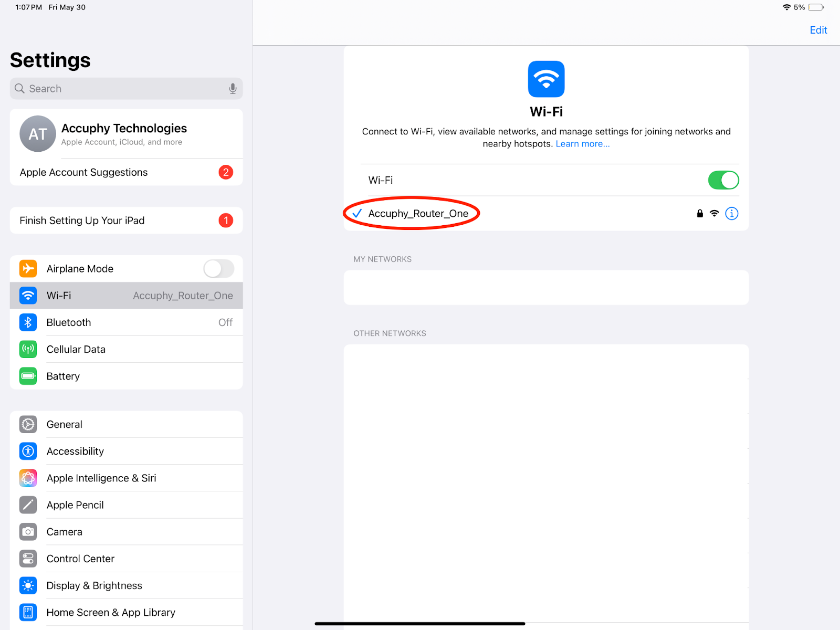This screenshot has height=630, width=840.
Task: Tap the lock icon beside Accuphy_Router_One
Action: 700,214
